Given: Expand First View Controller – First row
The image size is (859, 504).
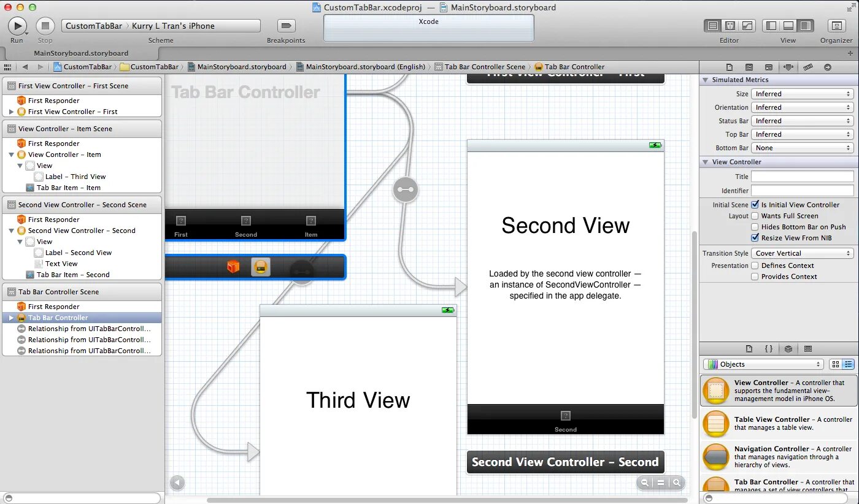Looking at the screenshot, I should coord(12,112).
